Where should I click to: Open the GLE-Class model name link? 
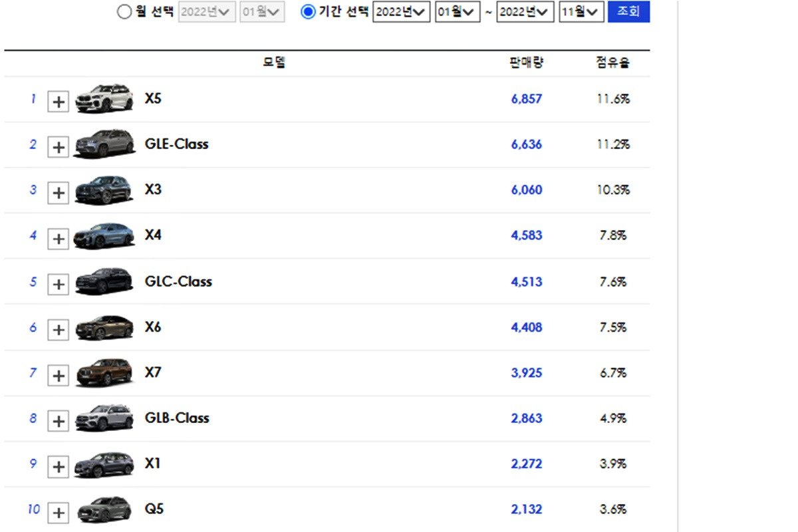[176, 144]
